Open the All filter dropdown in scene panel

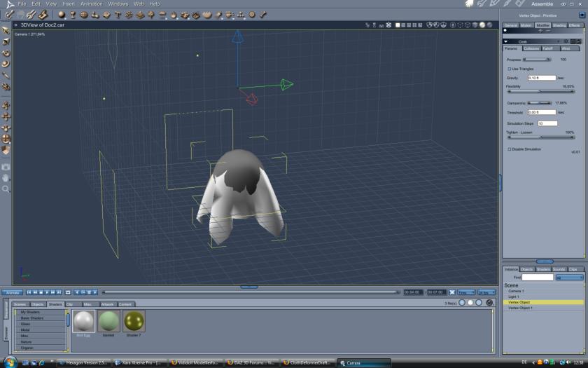(x=569, y=277)
